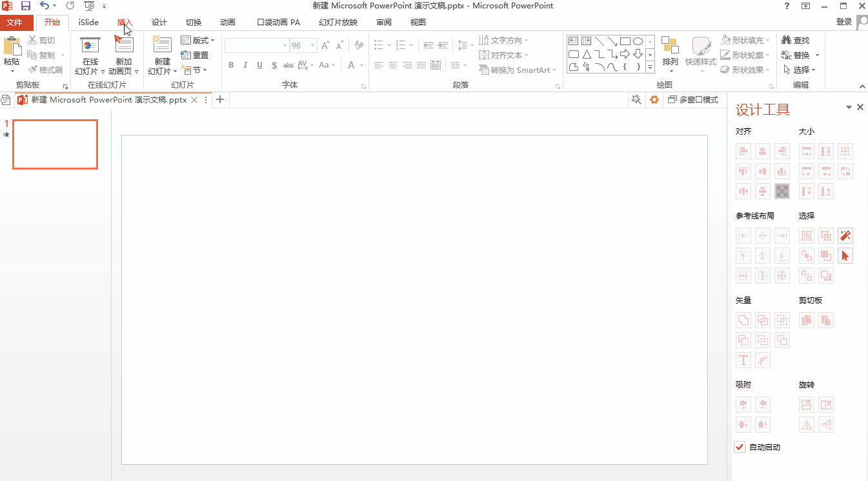Toggle bold formatting
The image size is (868, 481).
(231, 65)
